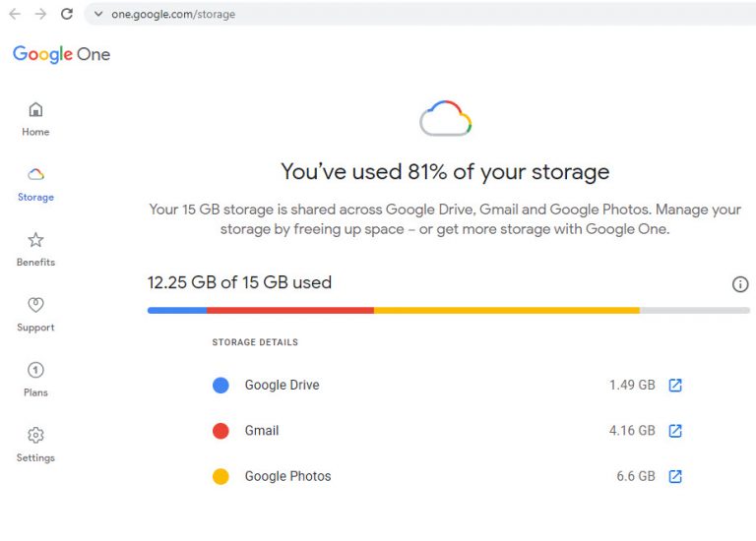
Task: Click the Home house icon in sidebar
Action: pyautogui.click(x=35, y=110)
